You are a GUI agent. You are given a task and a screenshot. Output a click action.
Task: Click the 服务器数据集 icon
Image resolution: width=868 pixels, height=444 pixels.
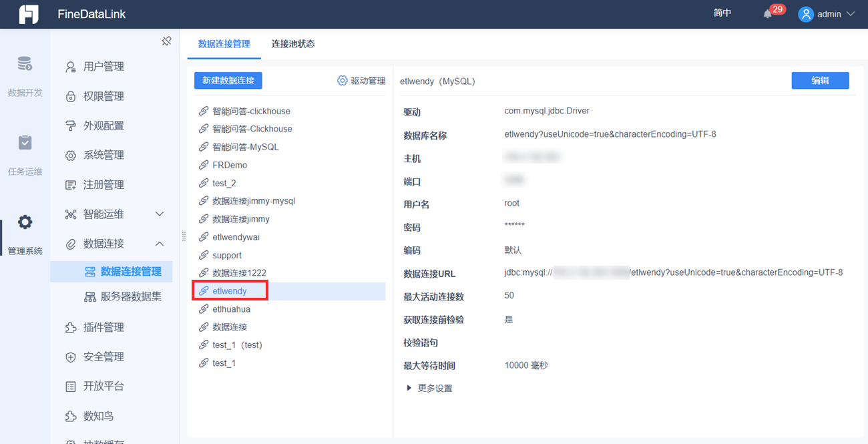(x=89, y=297)
